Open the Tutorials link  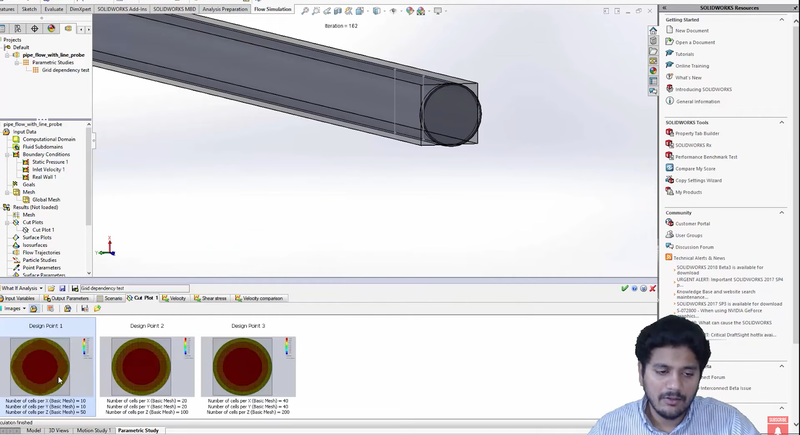684,54
